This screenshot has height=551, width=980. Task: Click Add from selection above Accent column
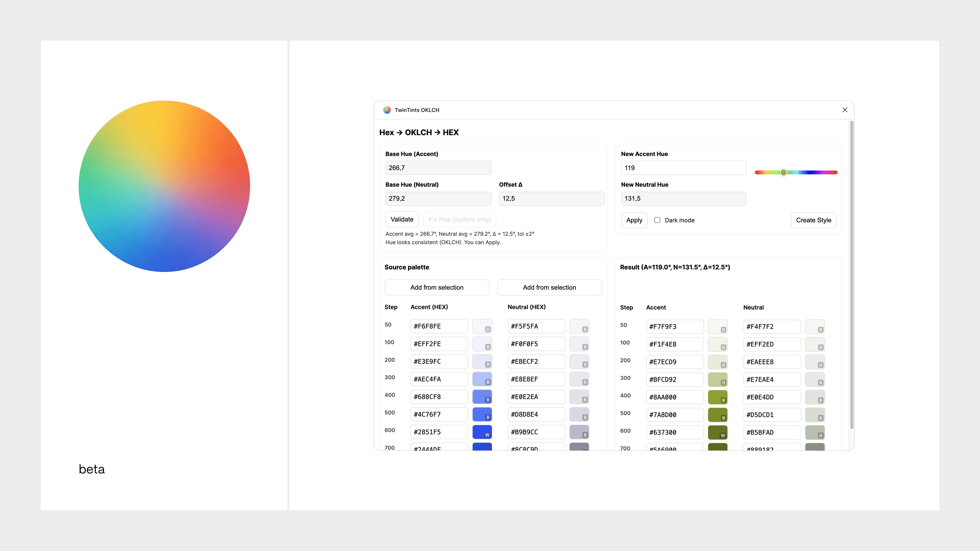437,287
